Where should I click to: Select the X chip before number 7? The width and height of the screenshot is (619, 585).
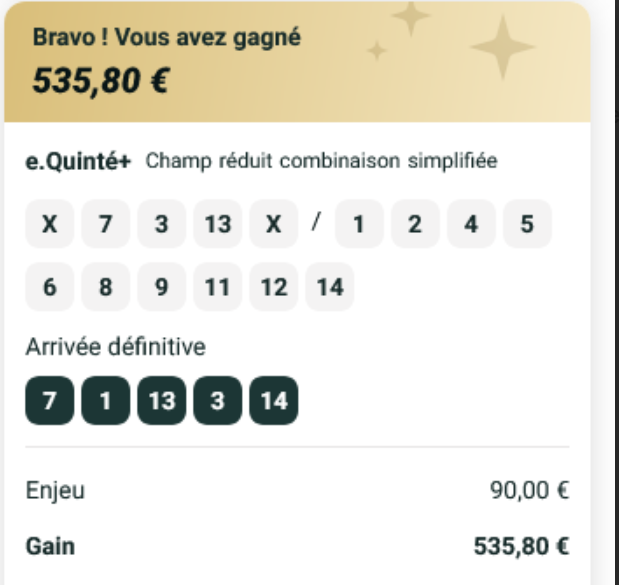point(49,224)
